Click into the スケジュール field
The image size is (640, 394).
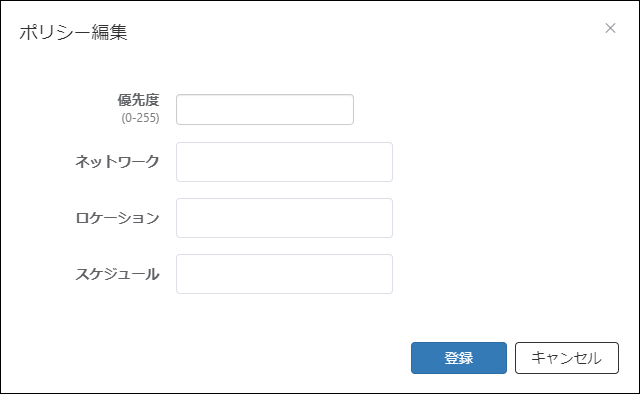pyautogui.click(x=284, y=274)
